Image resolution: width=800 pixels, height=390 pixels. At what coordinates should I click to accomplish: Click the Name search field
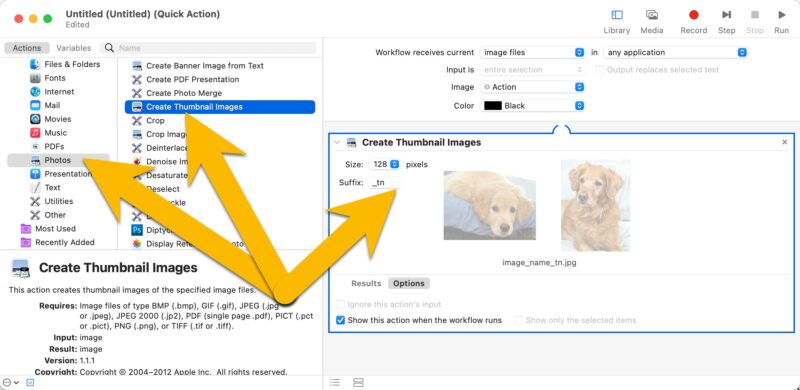(209, 48)
